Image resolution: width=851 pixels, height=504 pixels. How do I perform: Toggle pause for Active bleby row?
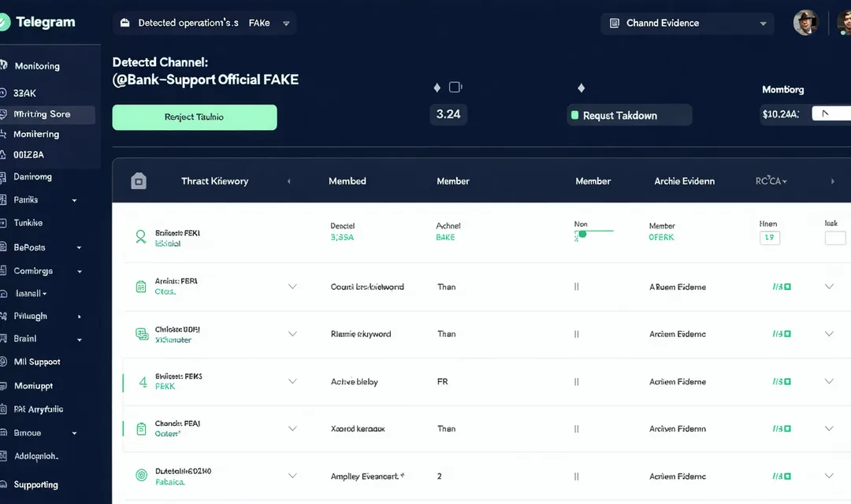pos(576,382)
